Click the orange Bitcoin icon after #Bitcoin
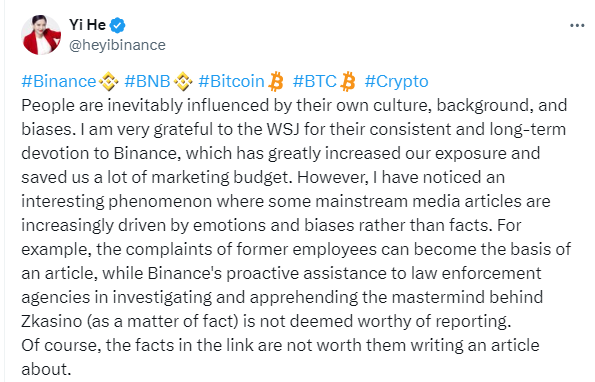Screen dimensions: 595x382 tap(276, 82)
